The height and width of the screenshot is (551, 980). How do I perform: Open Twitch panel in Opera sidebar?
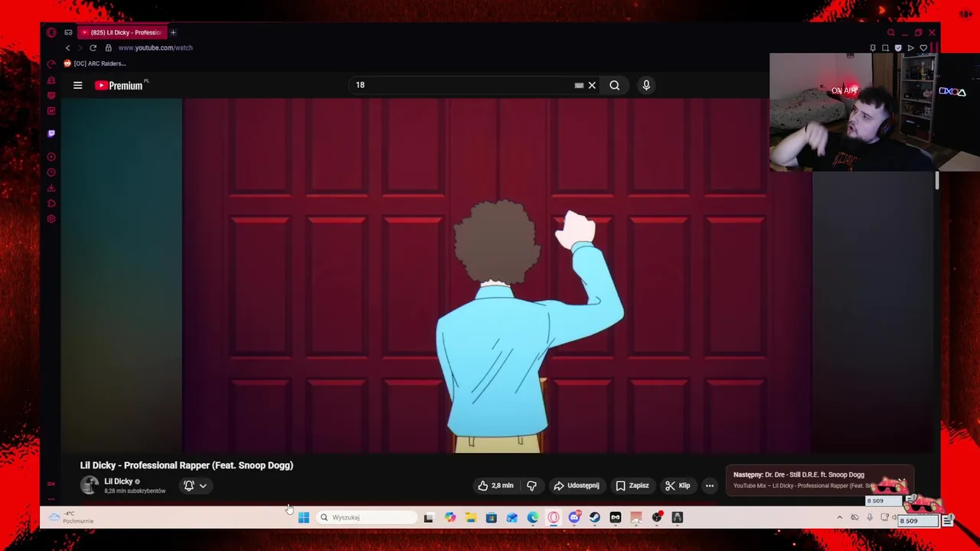click(51, 133)
